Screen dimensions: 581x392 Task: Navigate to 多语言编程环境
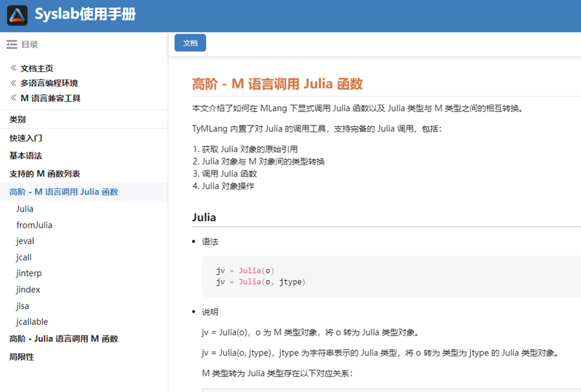point(49,83)
